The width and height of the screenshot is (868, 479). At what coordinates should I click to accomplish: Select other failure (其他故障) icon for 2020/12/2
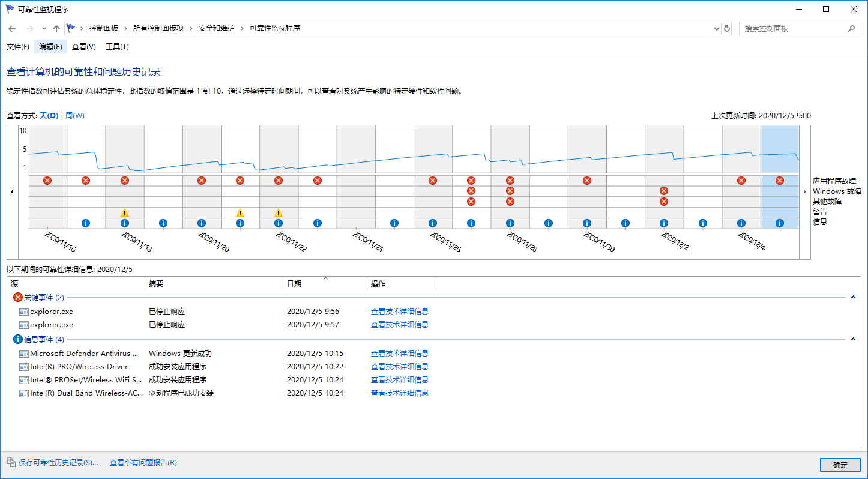click(664, 202)
